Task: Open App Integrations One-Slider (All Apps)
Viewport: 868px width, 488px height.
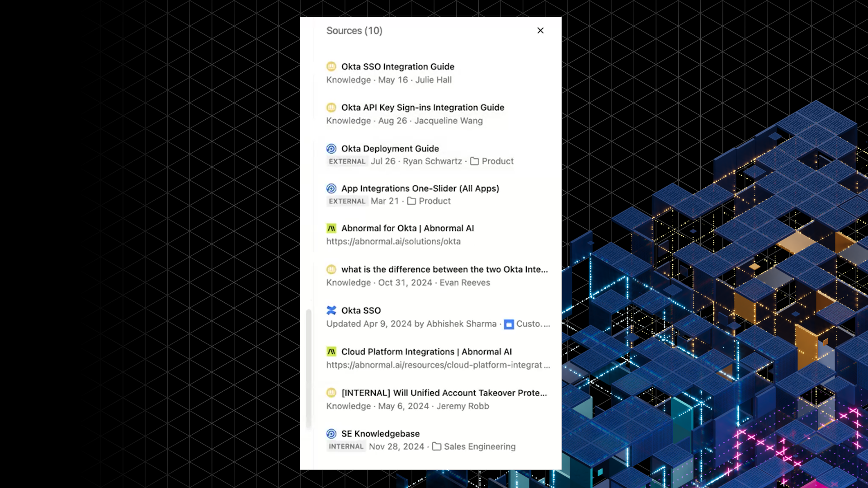Action: [420, 188]
